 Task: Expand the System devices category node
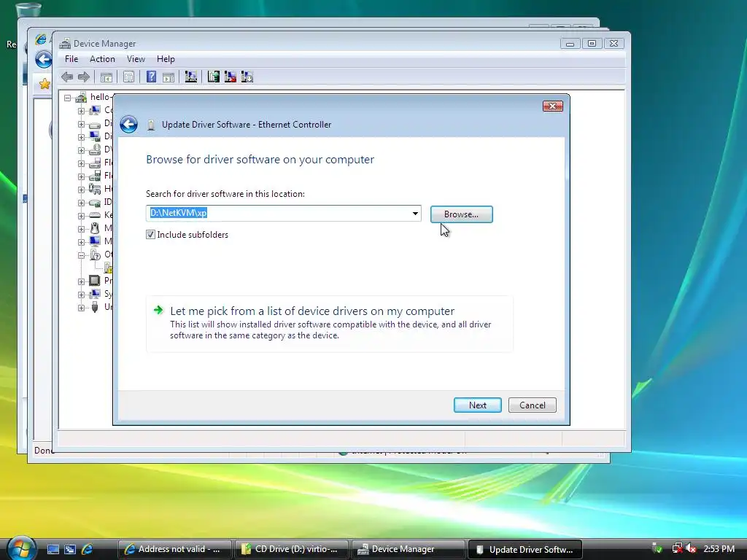[81, 295]
